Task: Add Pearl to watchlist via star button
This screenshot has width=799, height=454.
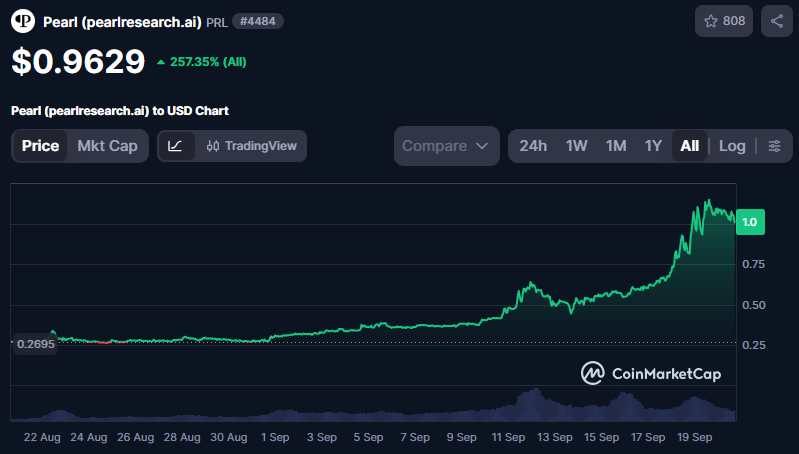Action: pyautogui.click(x=724, y=21)
